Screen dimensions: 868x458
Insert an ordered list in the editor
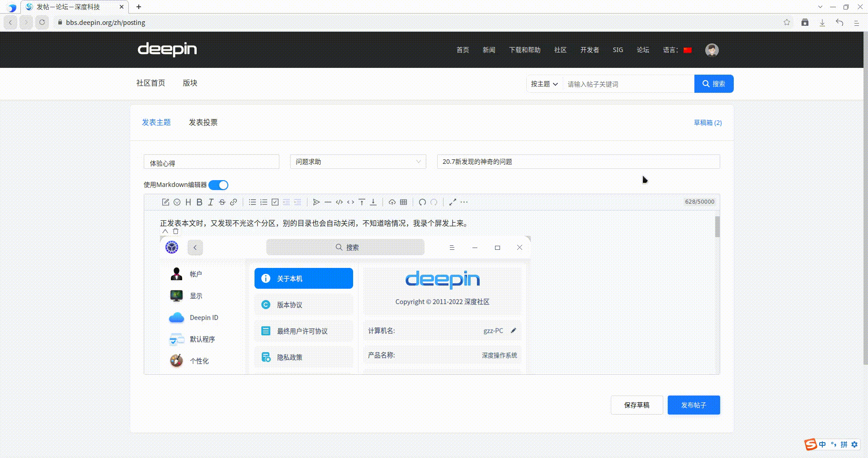(264, 202)
